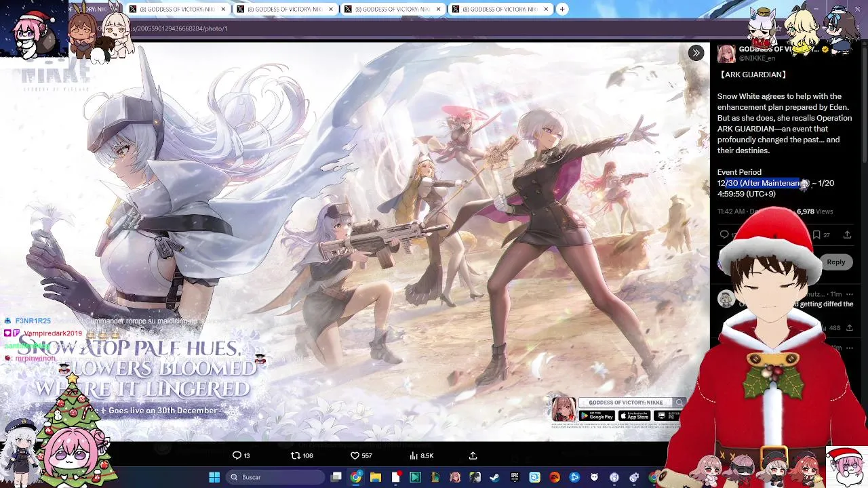Open green media app icon on taskbar
Image resolution: width=868 pixels, height=488 pixels.
pyautogui.click(x=415, y=477)
